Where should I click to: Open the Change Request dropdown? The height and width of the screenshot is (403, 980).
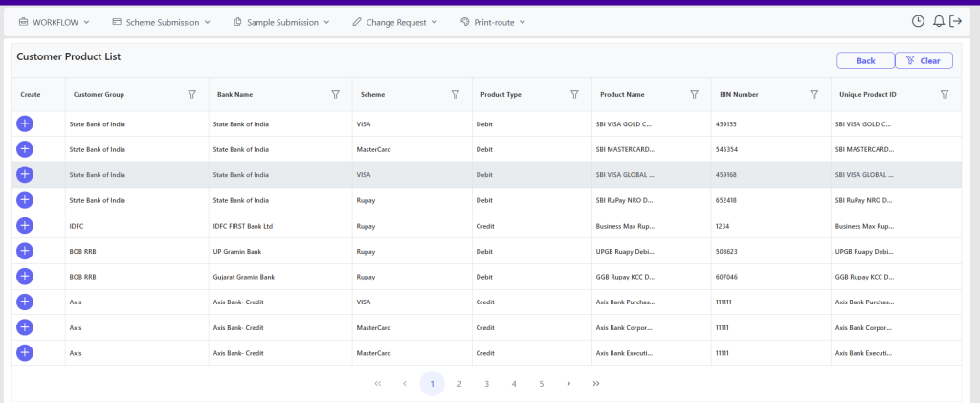[x=394, y=21]
